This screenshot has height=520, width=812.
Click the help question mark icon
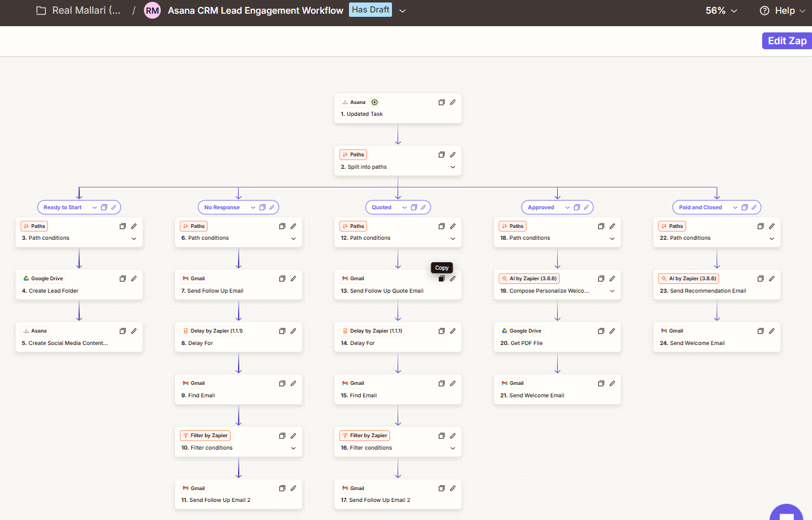(765, 11)
